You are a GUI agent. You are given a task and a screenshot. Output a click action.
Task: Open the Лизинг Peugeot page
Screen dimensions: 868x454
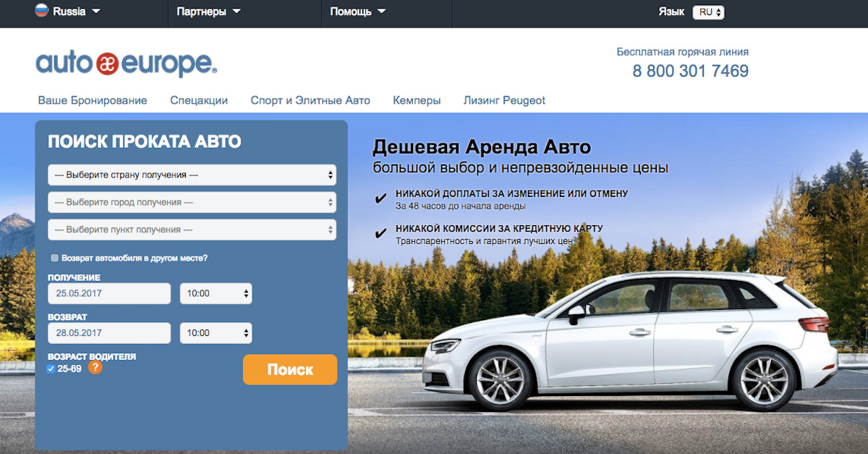[x=504, y=100]
